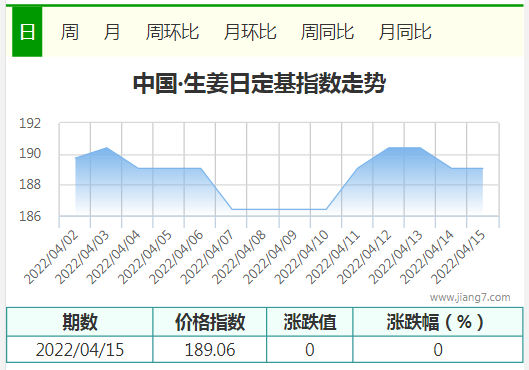Click the 2022/04/03 x-axis label

point(82,257)
